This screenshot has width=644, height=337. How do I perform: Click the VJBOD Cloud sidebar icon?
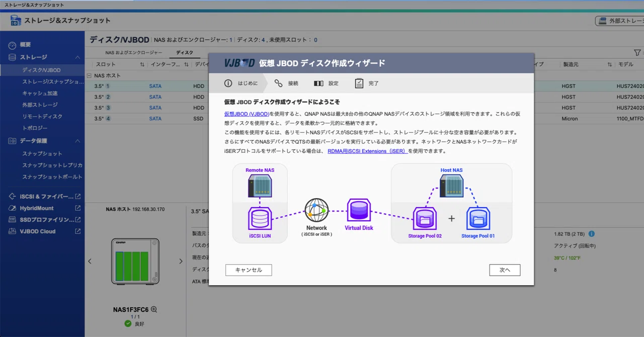click(13, 231)
